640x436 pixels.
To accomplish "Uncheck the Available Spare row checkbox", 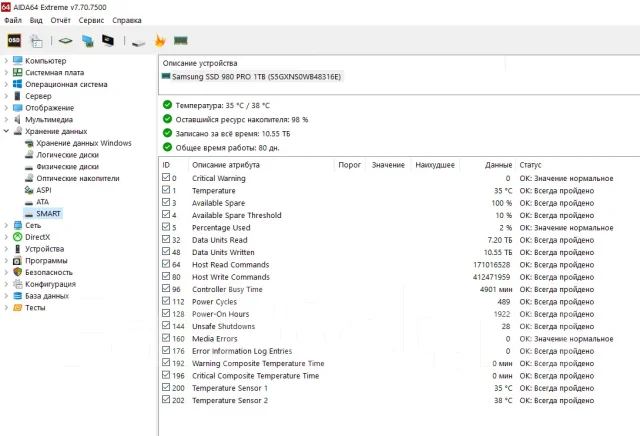I will (166, 202).
